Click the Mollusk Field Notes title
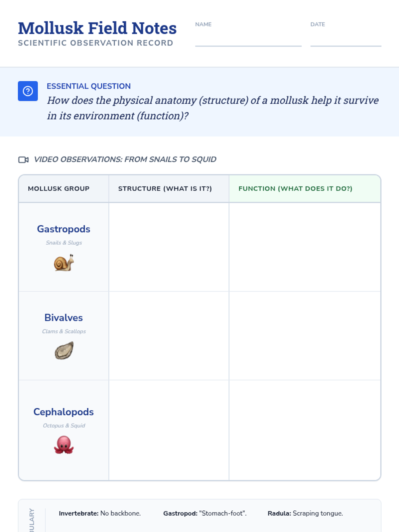The image size is (399, 532). click(97, 28)
